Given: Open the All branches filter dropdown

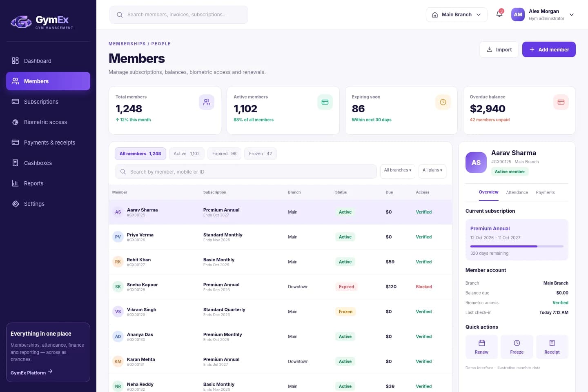Looking at the screenshot, I should point(398,171).
